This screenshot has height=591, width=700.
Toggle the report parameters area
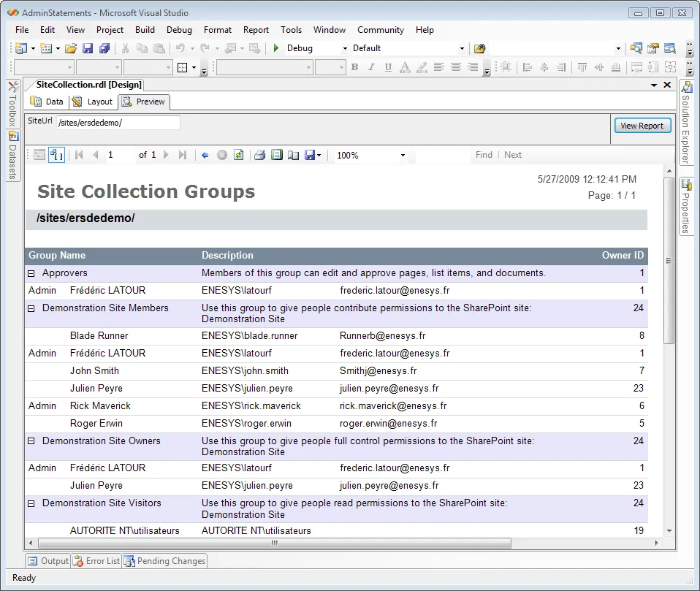[x=56, y=154]
